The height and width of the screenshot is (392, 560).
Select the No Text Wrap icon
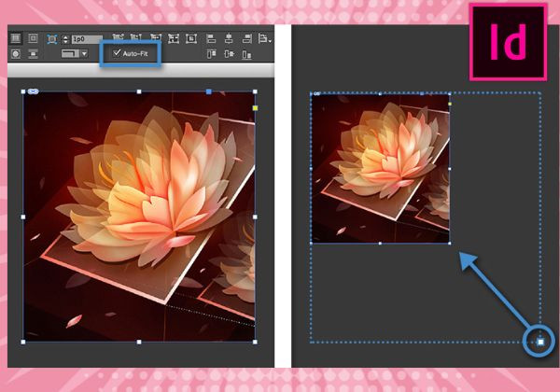(x=16, y=38)
